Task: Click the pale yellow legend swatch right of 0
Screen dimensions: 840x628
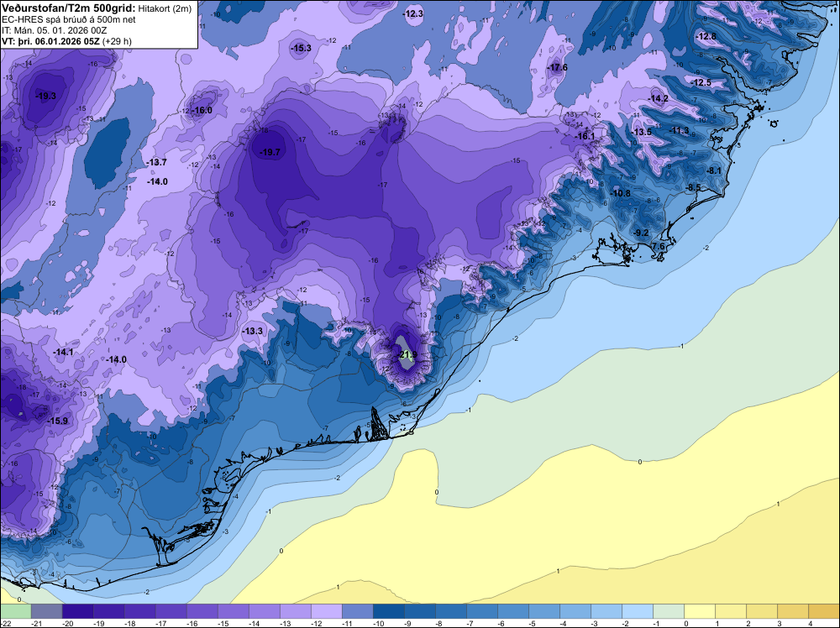Action: point(701,611)
